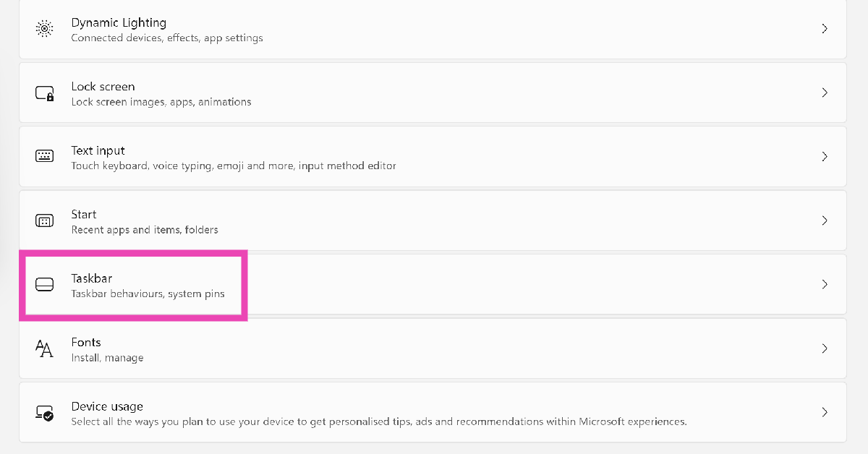Click the Dynamic Lighting title text
Screen dimensions: 868x454
tap(119, 23)
